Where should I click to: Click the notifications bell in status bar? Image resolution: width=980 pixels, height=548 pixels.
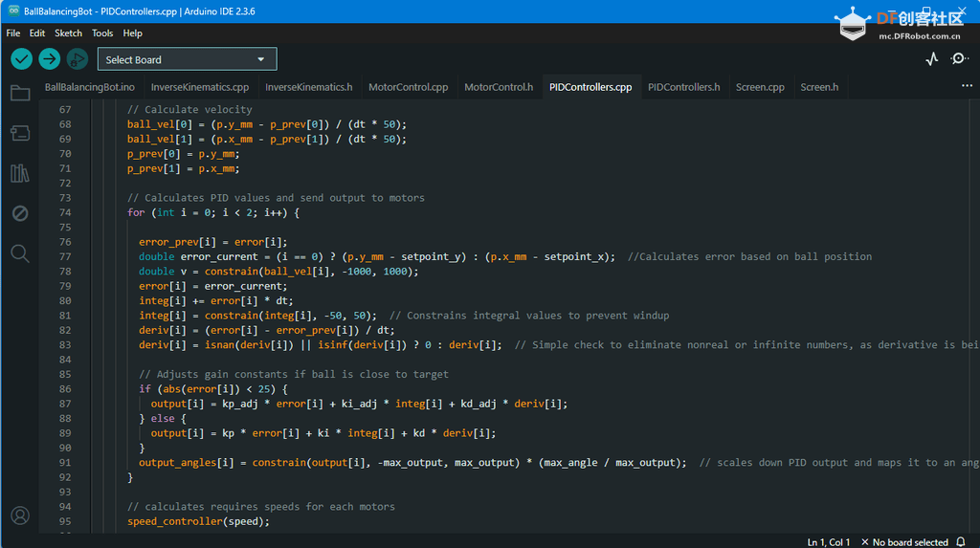[961, 541]
